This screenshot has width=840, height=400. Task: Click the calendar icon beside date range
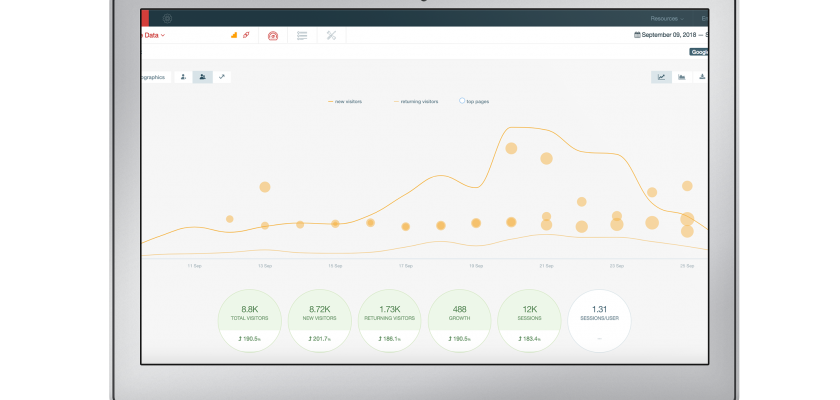click(x=637, y=36)
